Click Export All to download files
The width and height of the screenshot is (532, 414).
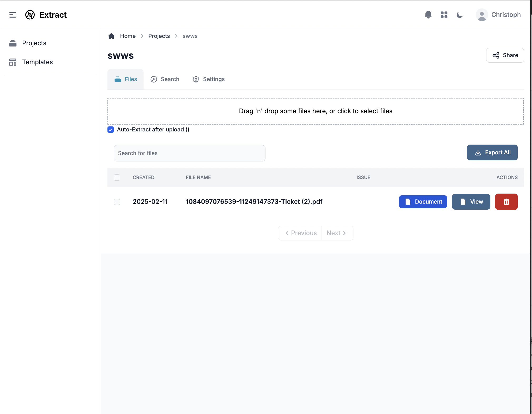pos(492,152)
